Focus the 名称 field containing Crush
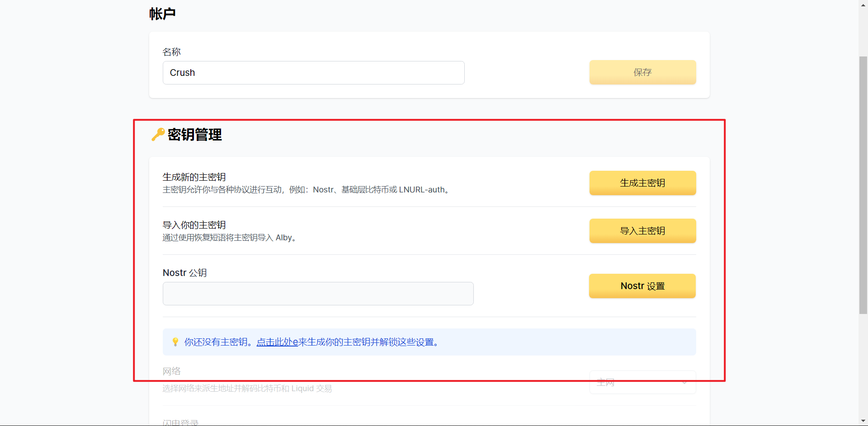 313,73
